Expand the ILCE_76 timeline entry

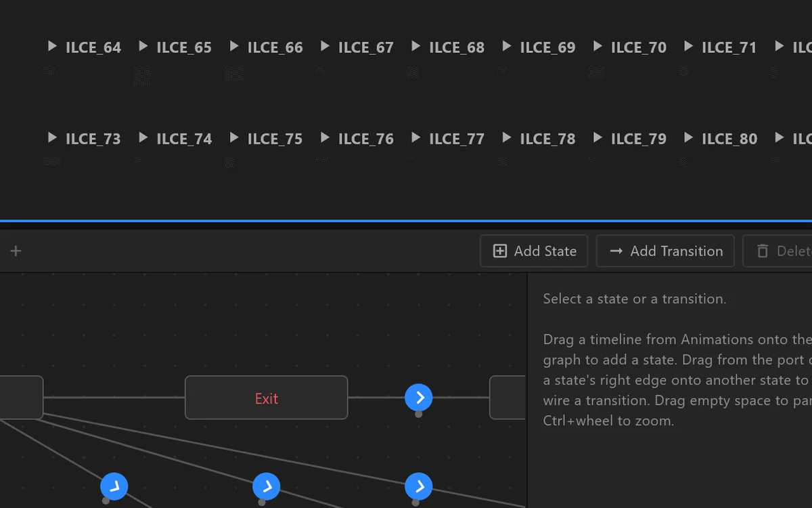coord(325,137)
